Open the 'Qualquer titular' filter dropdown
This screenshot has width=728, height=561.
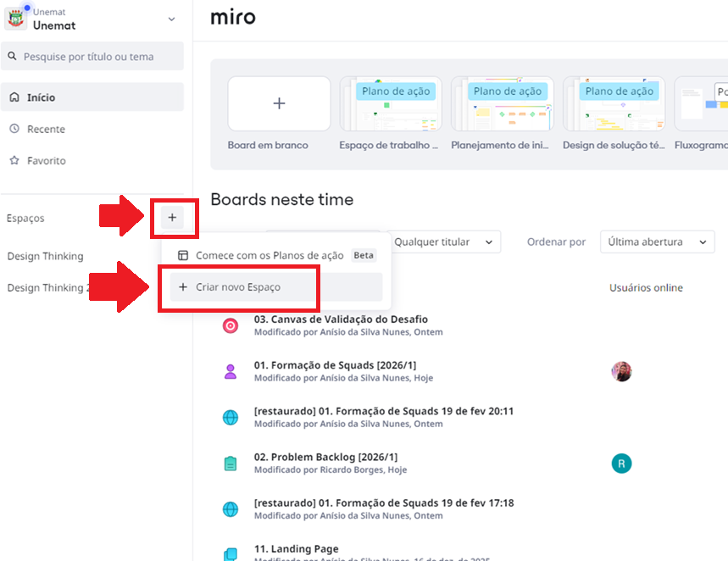(x=443, y=242)
